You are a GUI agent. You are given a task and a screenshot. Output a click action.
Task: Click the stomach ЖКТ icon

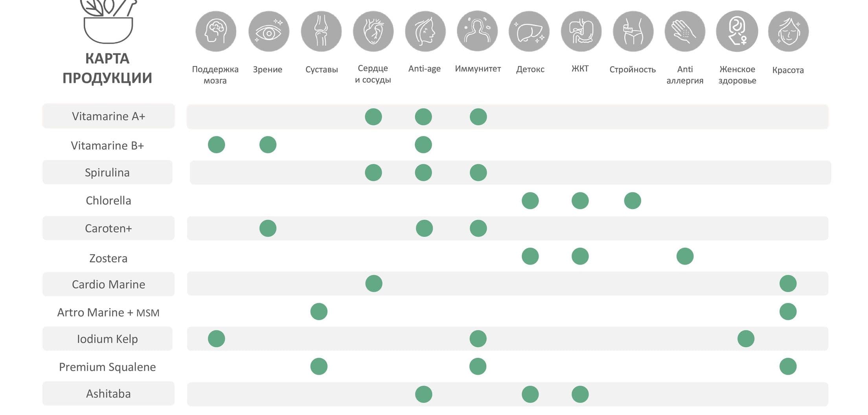(x=581, y=31)
